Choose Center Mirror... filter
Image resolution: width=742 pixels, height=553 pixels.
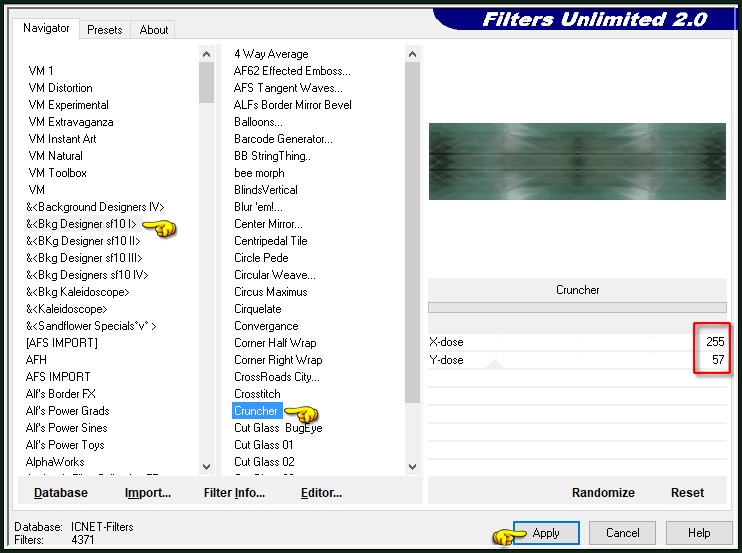pyautogui.click(x=268, y=224)
